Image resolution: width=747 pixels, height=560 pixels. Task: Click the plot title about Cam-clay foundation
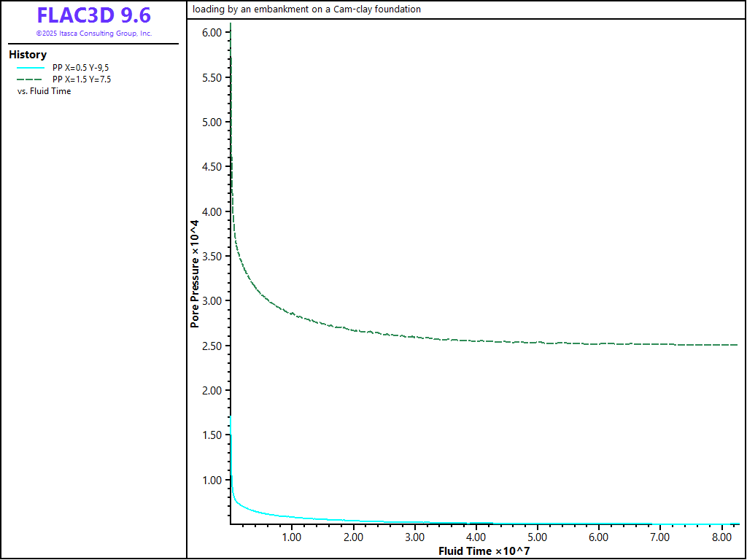click(306, 9)
